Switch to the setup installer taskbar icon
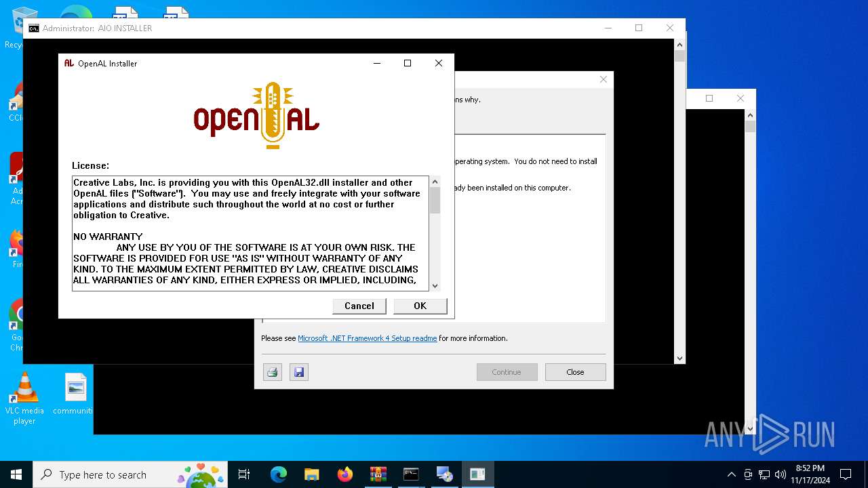 444,474
